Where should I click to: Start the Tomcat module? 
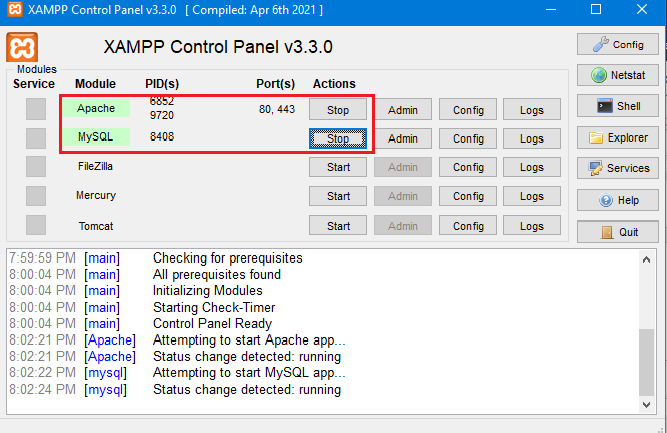(x=338, y=225)
